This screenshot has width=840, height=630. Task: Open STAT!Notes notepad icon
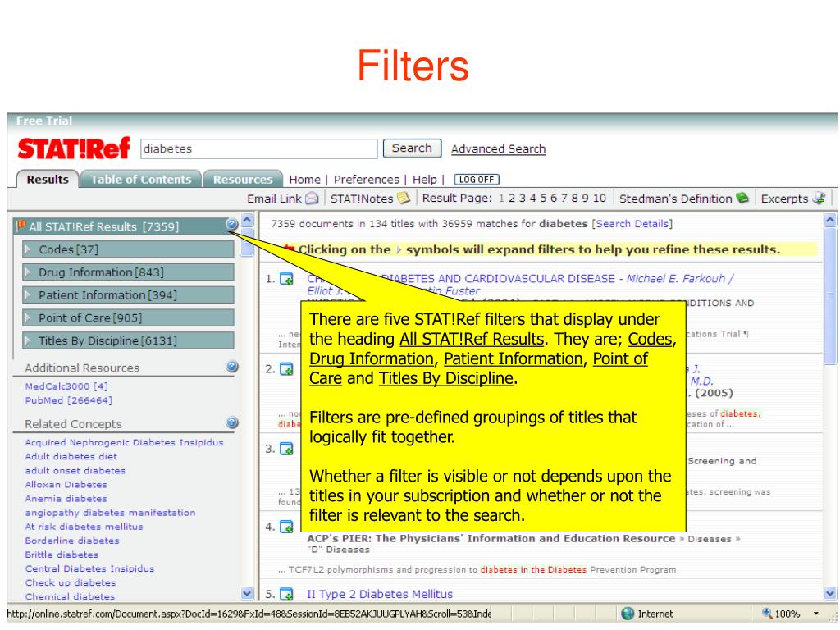click(404, 199)
